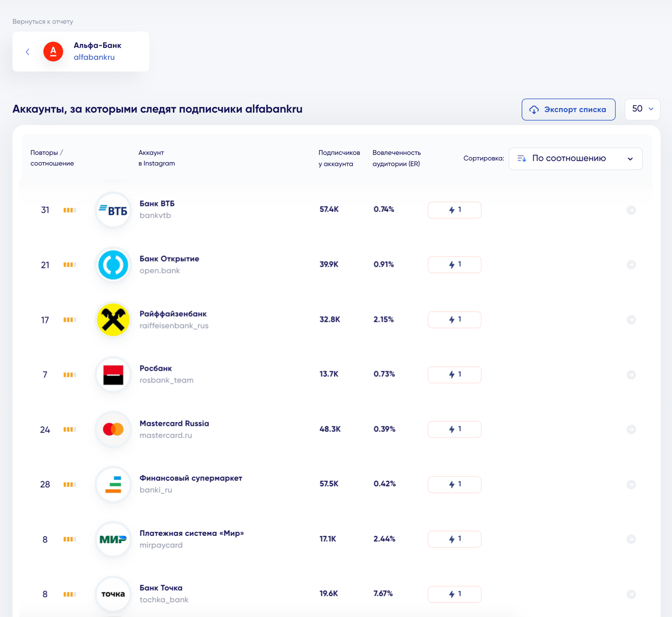Open the Райффайзенбанк account name
Viewport: 672px width, 617px height.
point(173,314)
